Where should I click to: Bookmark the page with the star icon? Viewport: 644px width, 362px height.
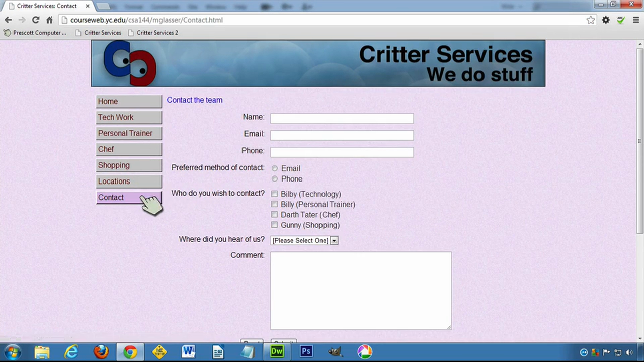(x=591, y=20)
